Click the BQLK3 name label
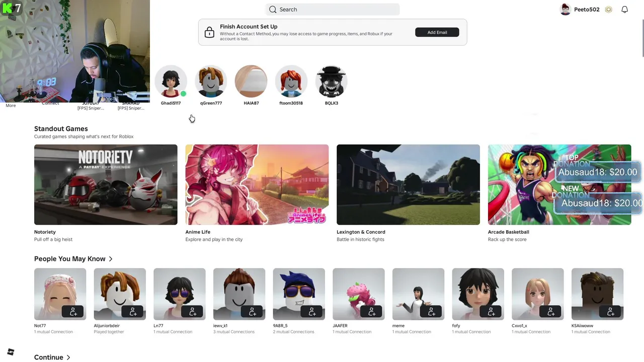This screenshot has height=362, width=644. click(x=332, y=103)
